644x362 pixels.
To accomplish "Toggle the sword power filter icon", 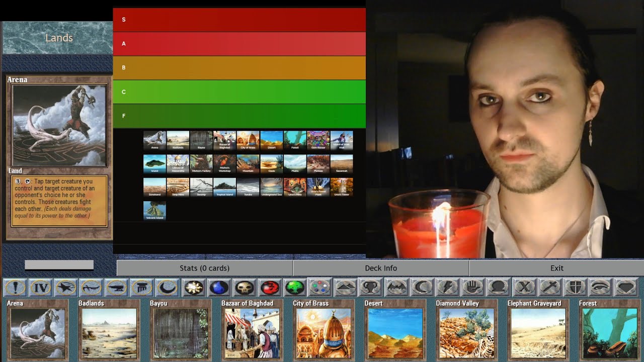I will pyautogui.click(x=549, y=288).
